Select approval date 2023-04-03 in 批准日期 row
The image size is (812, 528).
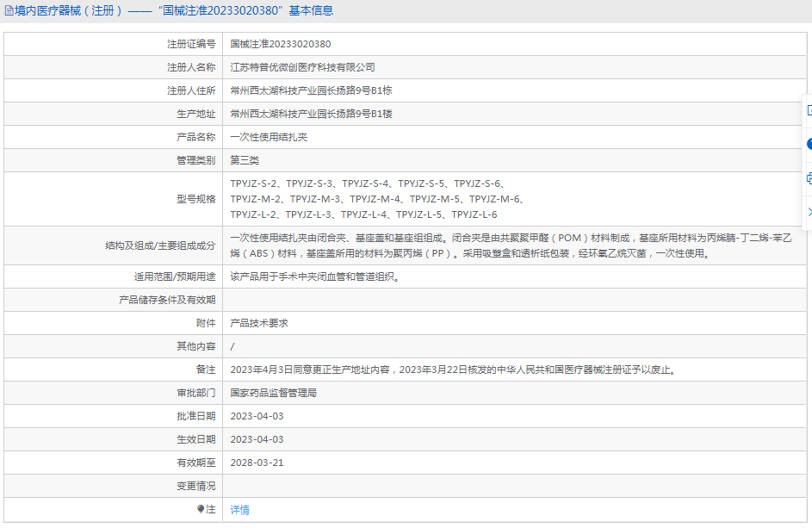tap(257, 416)
